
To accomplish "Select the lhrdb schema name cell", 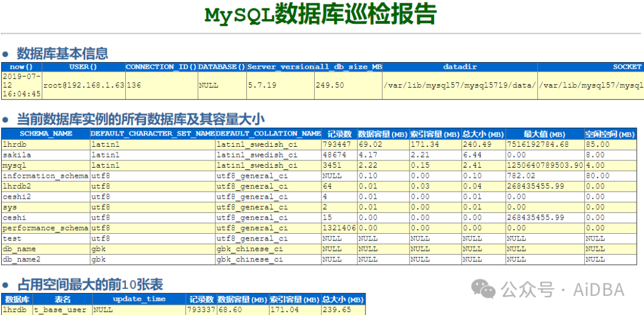I will pos(46,144).
